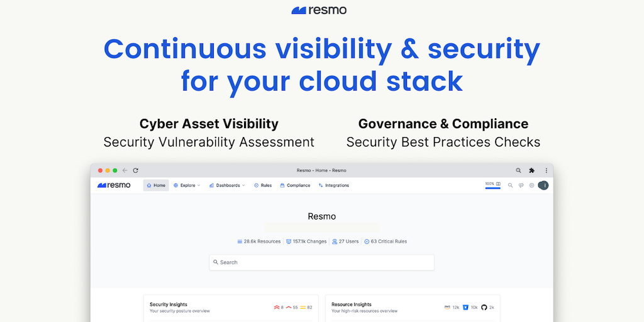Click the Resmo logo at page top
Image resolution: width=644 pixels, height=322 pixels.
click(319, 10)
